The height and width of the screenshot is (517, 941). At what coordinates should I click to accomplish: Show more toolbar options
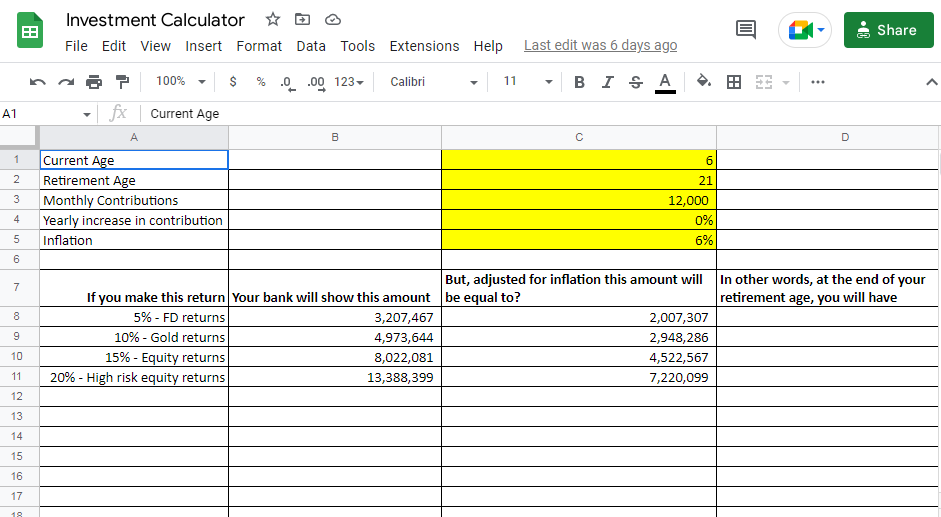[817, 82]
